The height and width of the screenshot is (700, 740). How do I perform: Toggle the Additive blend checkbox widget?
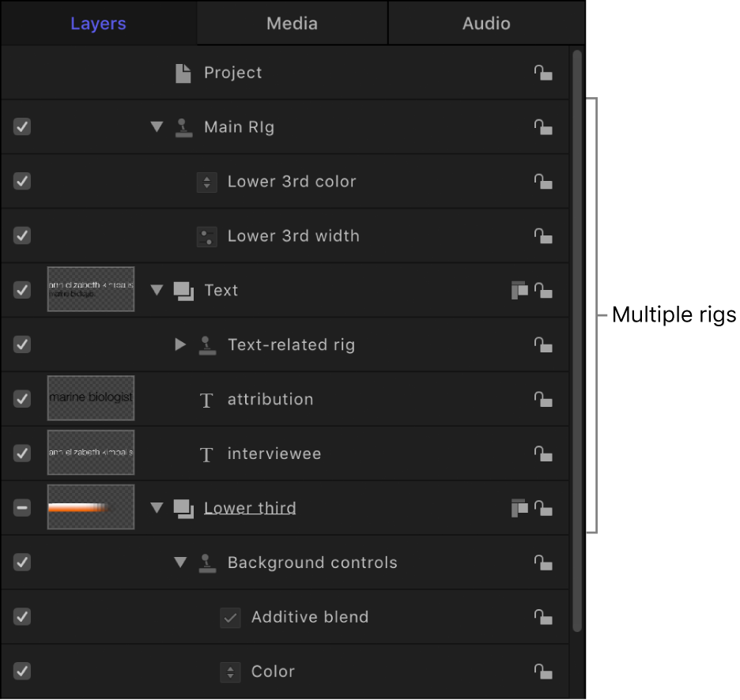230,618
